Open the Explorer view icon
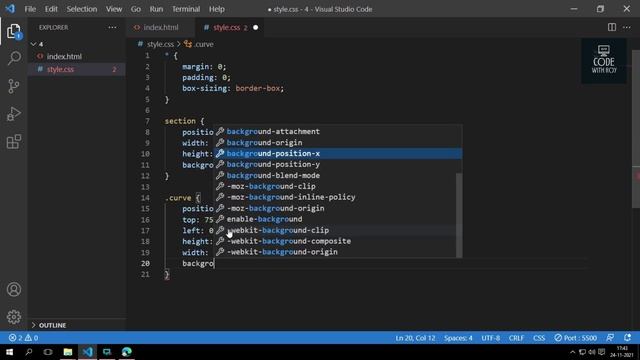Image resolution: width=640 pixels, height=360 pixels. click(x=14, y=31)
